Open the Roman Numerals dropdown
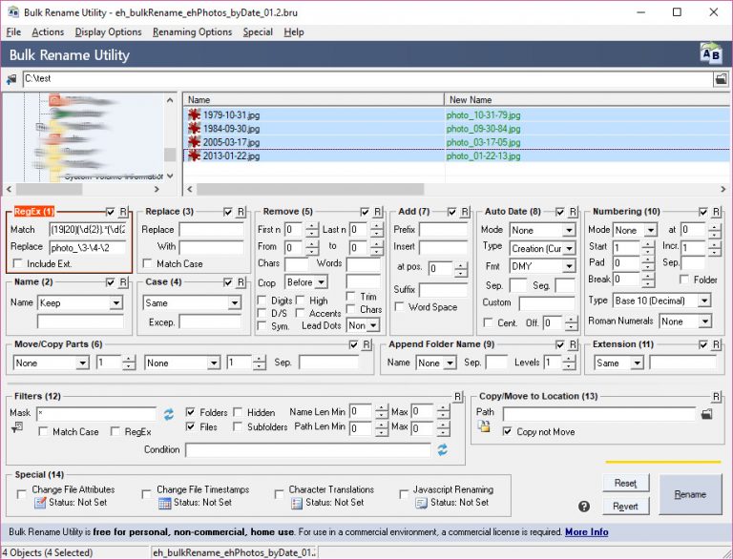Viewport: 733px width, 560px height. tap(684, 321)
